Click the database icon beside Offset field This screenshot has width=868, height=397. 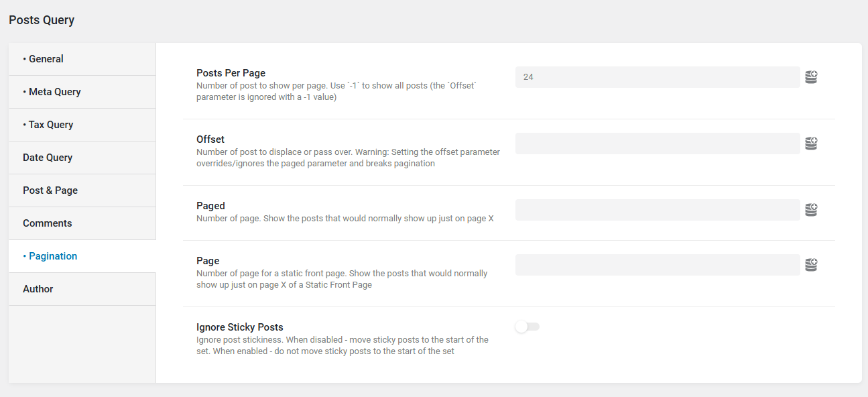pyautogui.click(x=811, y=144)
